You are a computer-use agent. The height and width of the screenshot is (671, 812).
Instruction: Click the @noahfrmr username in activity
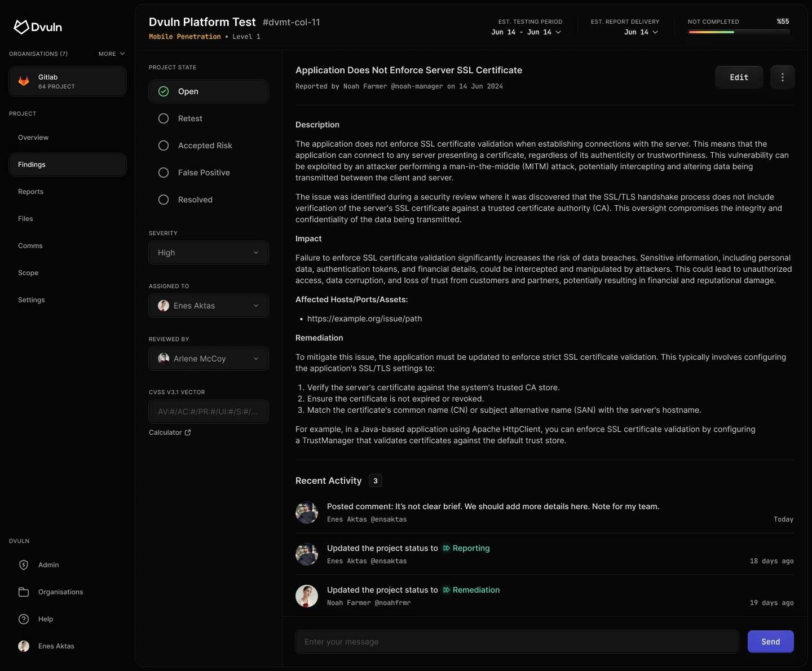click(x=392, y=603)
